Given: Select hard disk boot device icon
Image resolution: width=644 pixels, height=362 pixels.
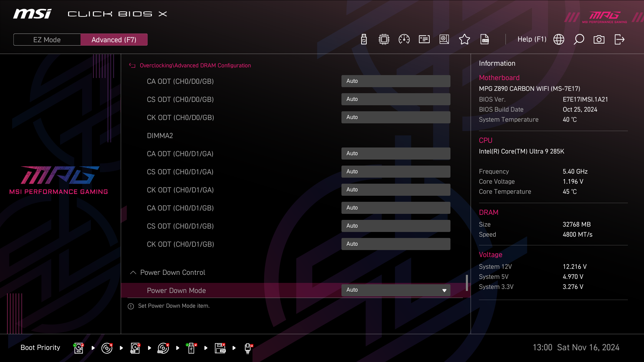Looking at the screenshot, I should click(79, 348).
